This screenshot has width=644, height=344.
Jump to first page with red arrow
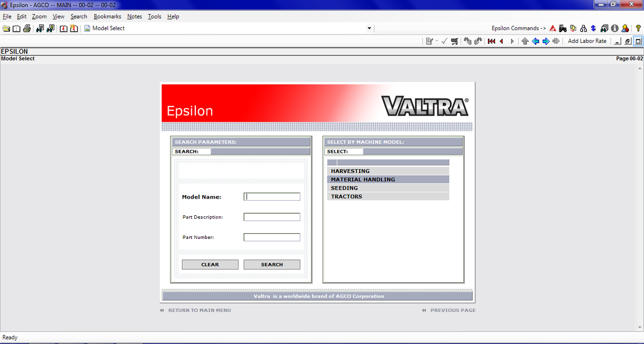point(492,41)
